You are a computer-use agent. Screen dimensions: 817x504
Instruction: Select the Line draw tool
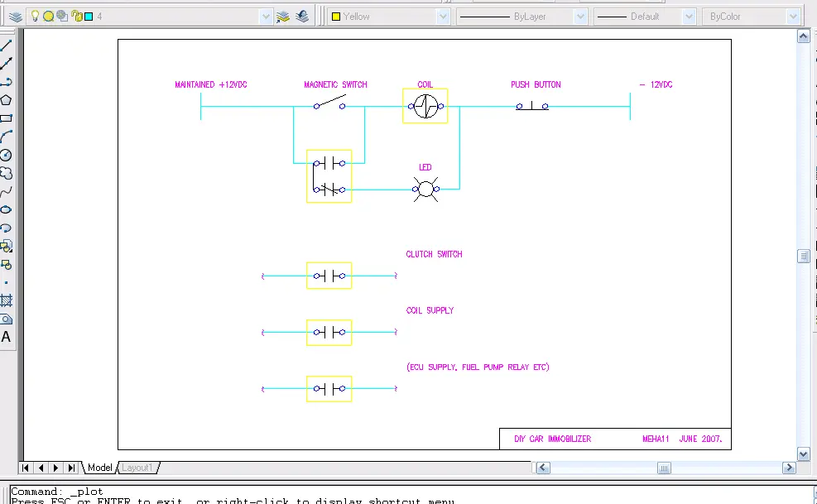pyautogui.click(x=6, y=45)
